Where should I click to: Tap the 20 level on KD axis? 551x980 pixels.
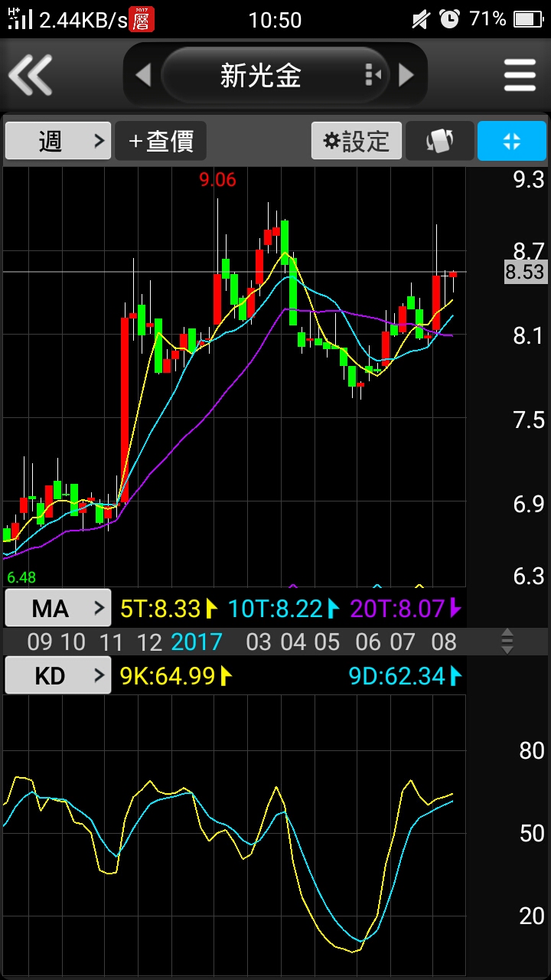(531, 916)
